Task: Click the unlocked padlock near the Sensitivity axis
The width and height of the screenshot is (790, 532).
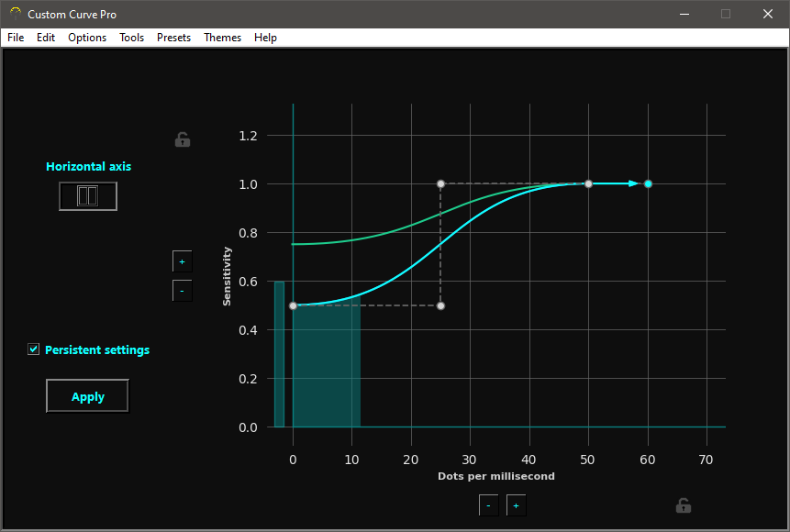Action: 182,139
